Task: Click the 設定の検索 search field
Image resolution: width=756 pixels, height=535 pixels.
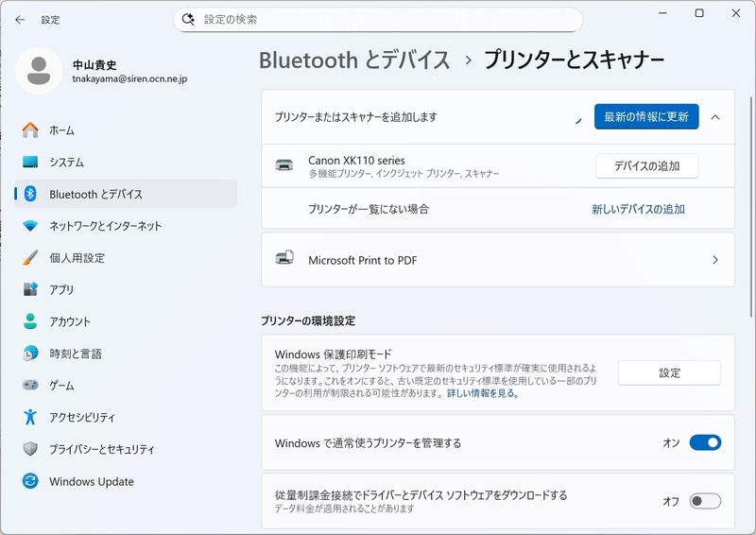Action: [x=377, y=19]
